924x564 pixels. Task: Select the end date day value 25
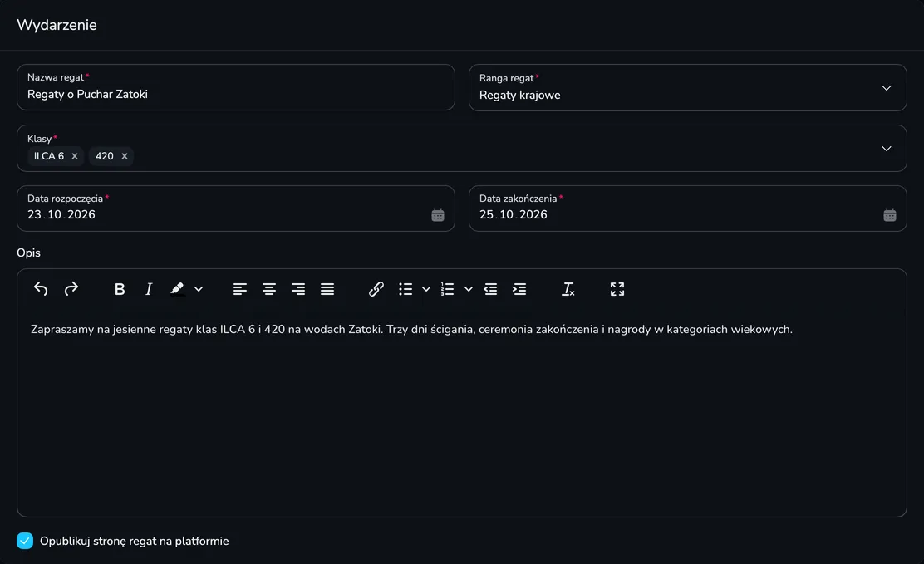click(x=486, y=214)
